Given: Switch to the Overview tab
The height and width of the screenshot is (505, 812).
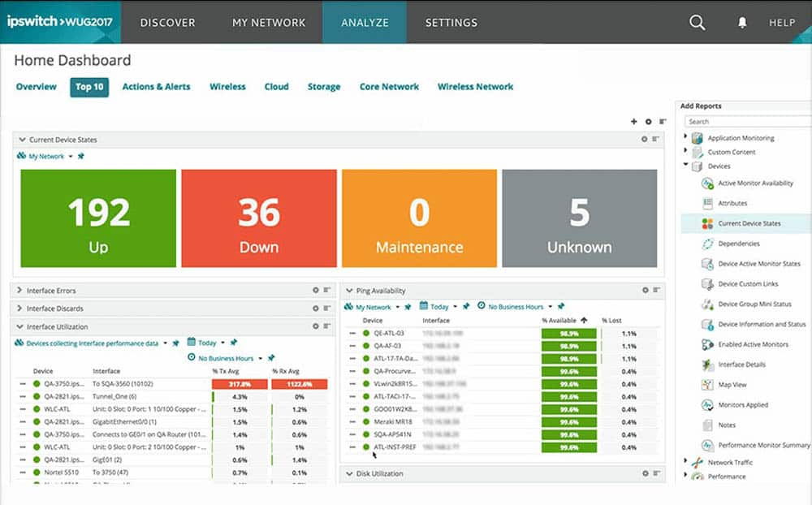Looking at the screenshot, I should coord(37,87).
